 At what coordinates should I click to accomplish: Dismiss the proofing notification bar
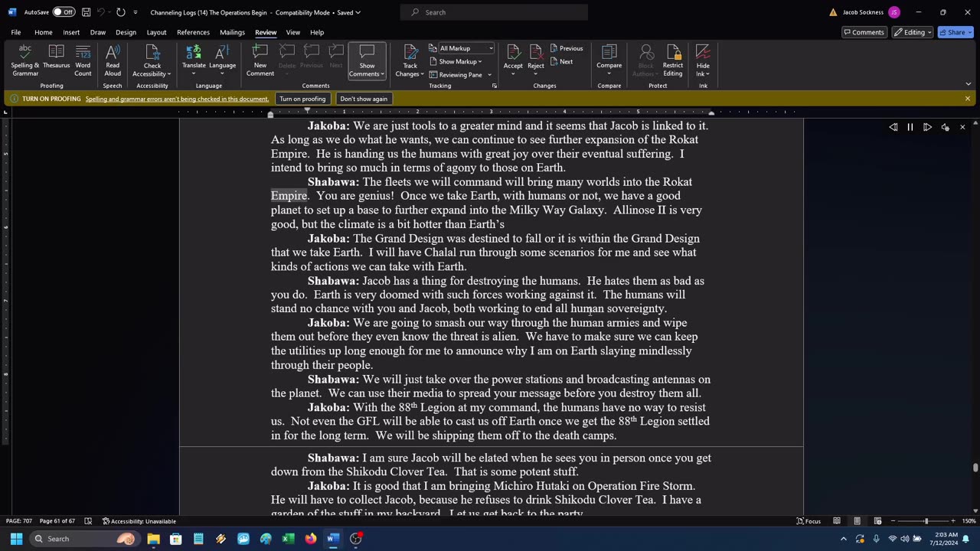pyautogui.click(x=968, y=99)
